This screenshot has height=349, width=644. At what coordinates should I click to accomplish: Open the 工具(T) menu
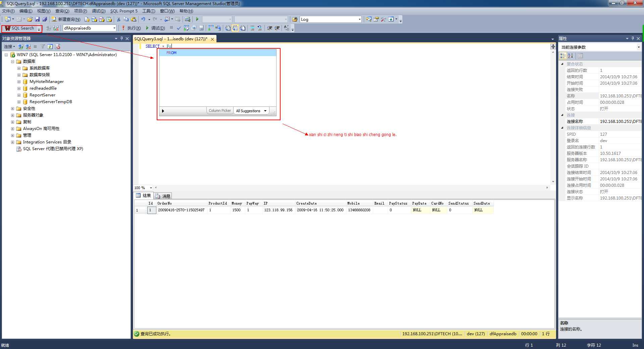click(149, 11)
